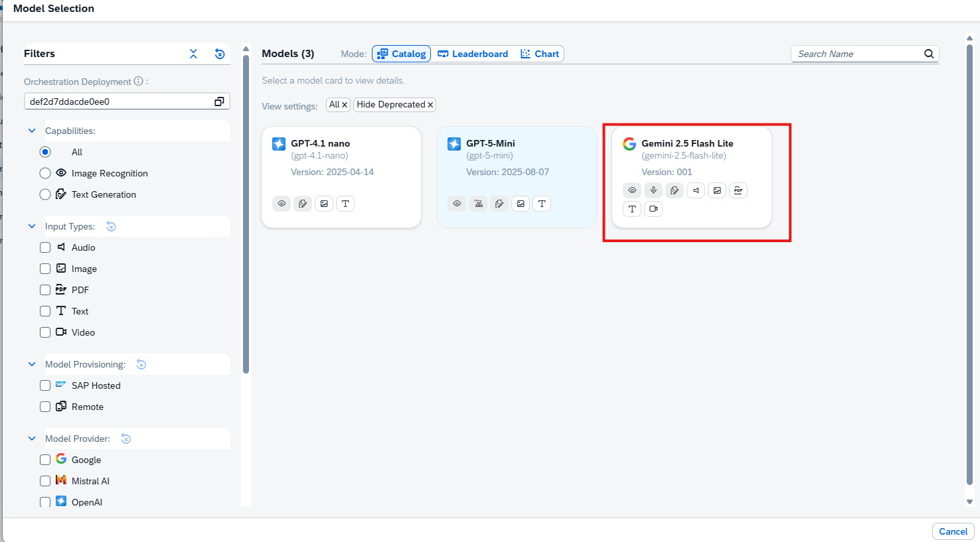Click the image input icon on the Gemini card
Viewport: 980px width, 542px height.
(717, 190)
